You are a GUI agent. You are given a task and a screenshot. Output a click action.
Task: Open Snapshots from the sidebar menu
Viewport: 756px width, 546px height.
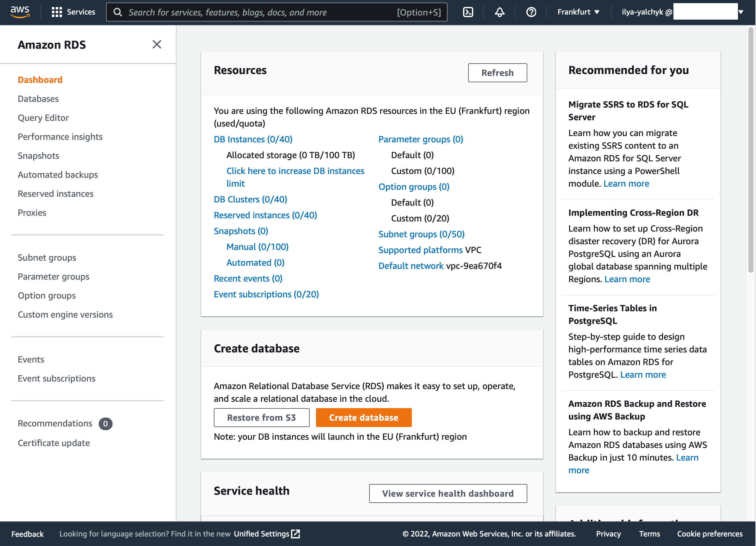(38, 156)
